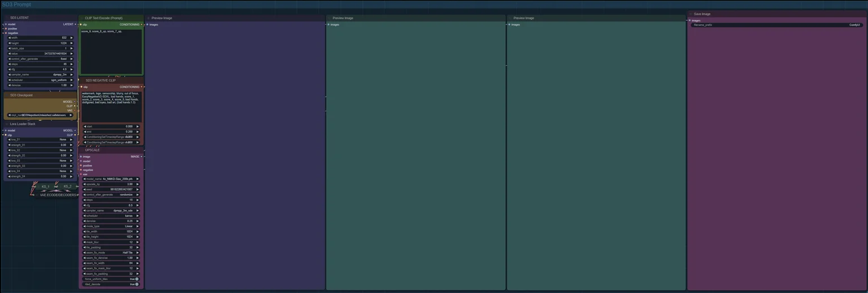Open the model_name dropdown in UPSCALE node
The image size is (868, 293).
click(111, 179)
